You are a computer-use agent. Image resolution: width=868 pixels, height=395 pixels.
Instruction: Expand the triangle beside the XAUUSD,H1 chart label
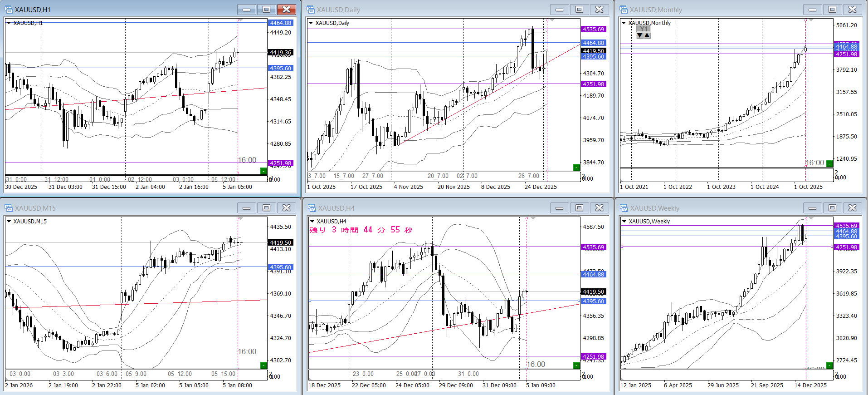click(9, 23)
